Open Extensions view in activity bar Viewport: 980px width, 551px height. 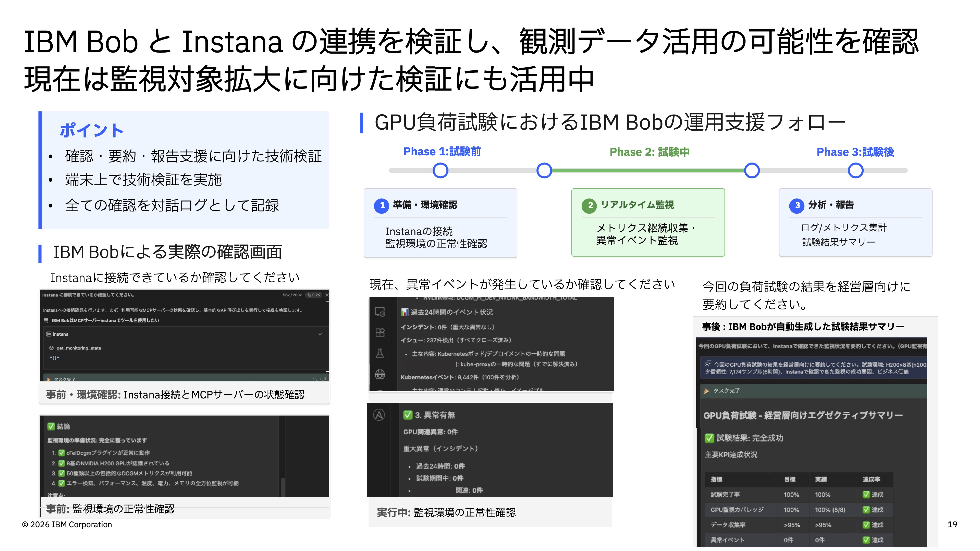[x=380, y=333]
